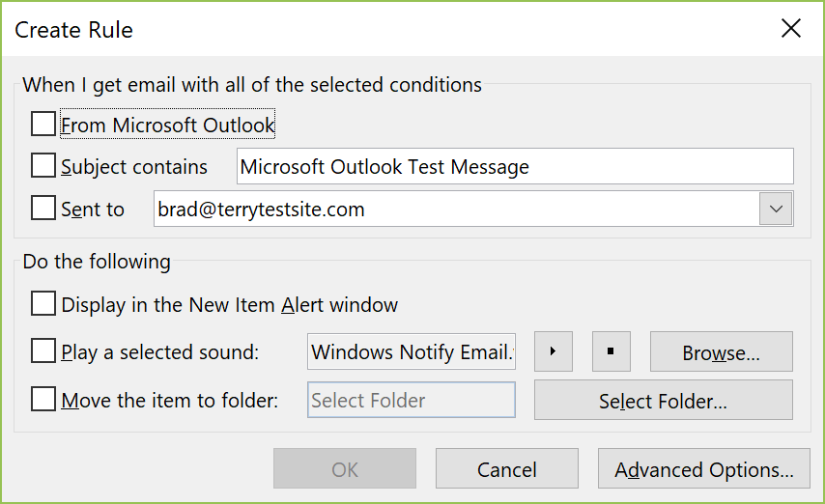Click the Subject contains text field

[515, 166]
